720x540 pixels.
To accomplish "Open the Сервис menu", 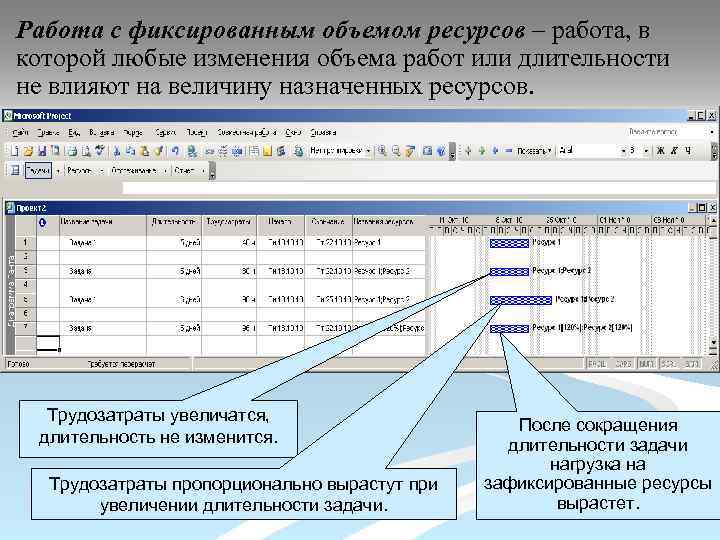I will pyautogui.click(x=165, y=132).
